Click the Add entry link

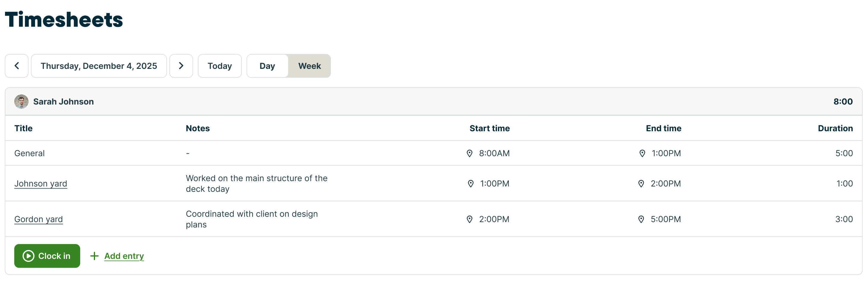(x=124, y=256)
